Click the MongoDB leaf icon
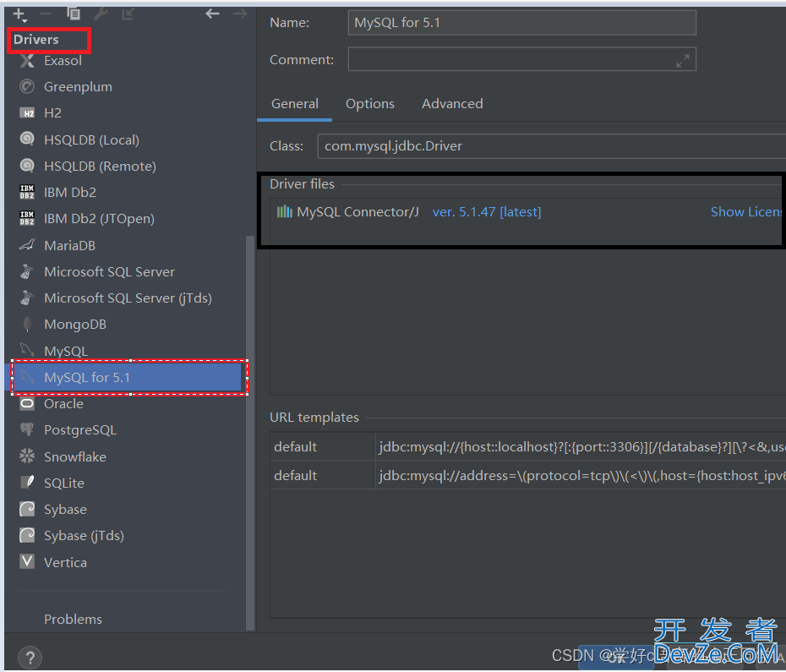Image resolution: width=786 pixels, height=672 pixels. pos(27,325)
